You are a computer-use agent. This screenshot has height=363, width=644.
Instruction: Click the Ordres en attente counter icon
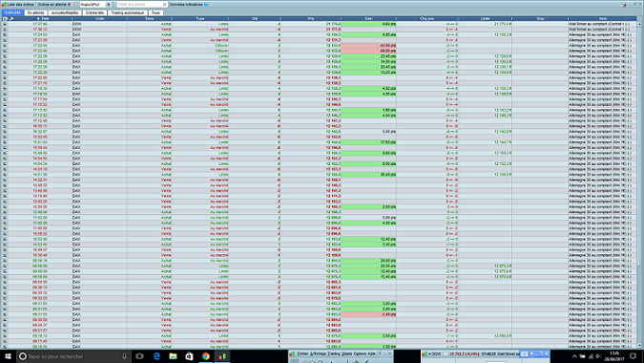[x=73, y=4]
